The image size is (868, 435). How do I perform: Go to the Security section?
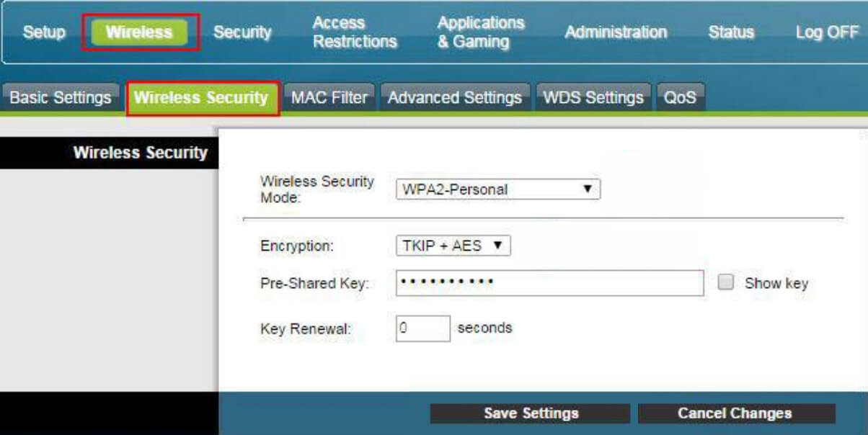pos(242,32)
